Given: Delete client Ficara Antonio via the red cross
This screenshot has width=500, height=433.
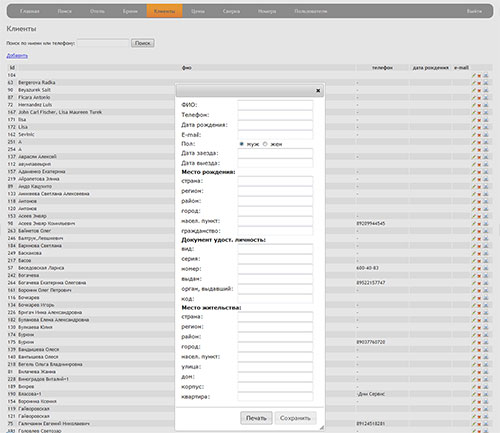Looking at the screenshot, I should pos(479,98).
